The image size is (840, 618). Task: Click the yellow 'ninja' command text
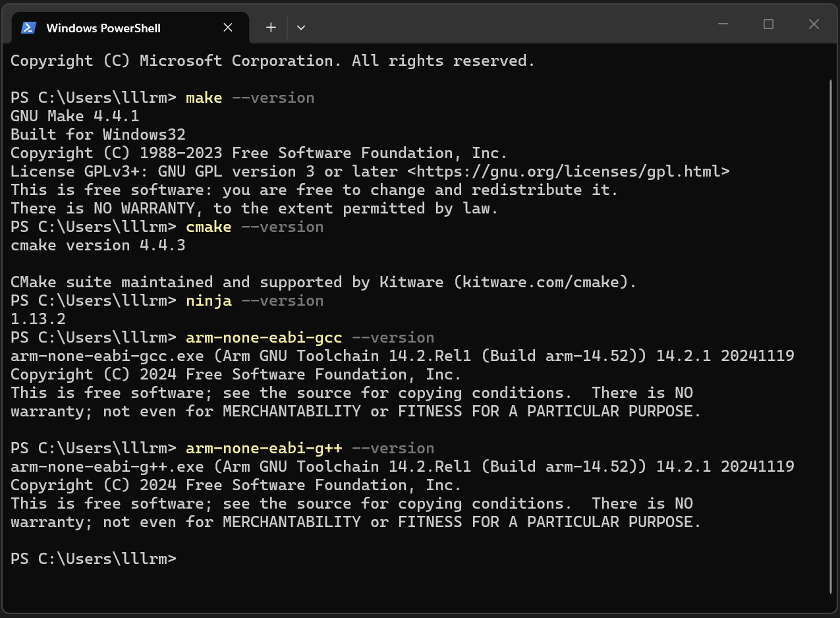[x=209, y=300]
